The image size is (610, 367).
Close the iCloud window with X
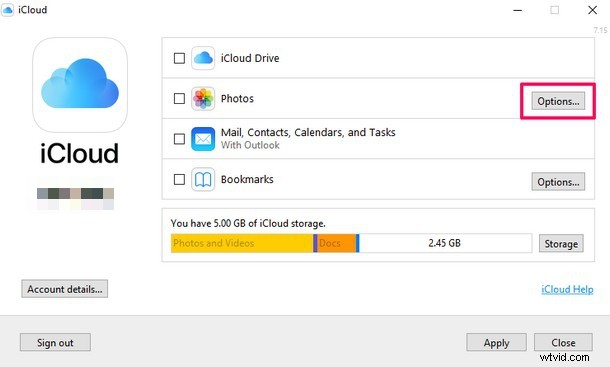pyautogui.click(x=592, y=10)
